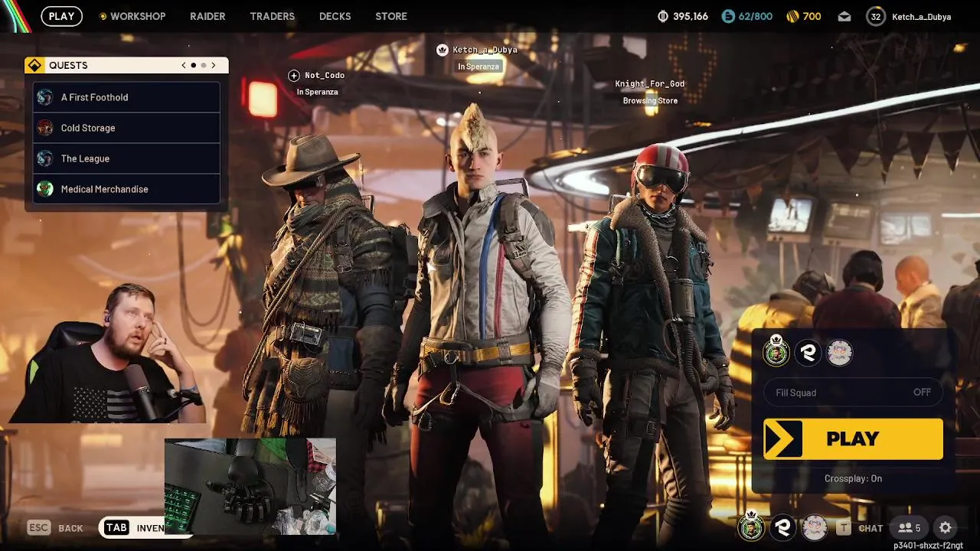Click the QUESTS panel diamond icon

point(34,65)
